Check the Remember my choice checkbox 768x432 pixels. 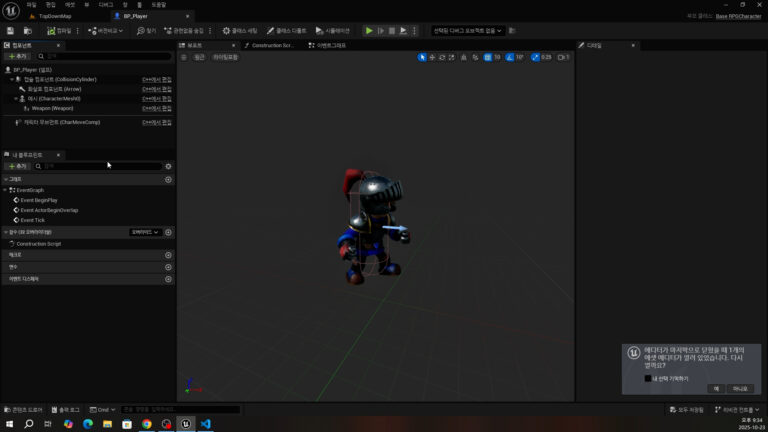(x=648, y=378)
